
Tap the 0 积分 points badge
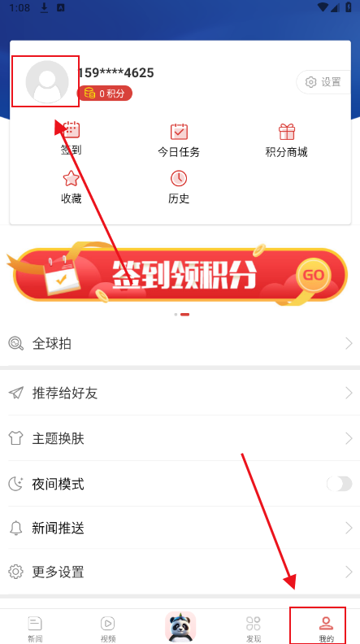(105, 94)
